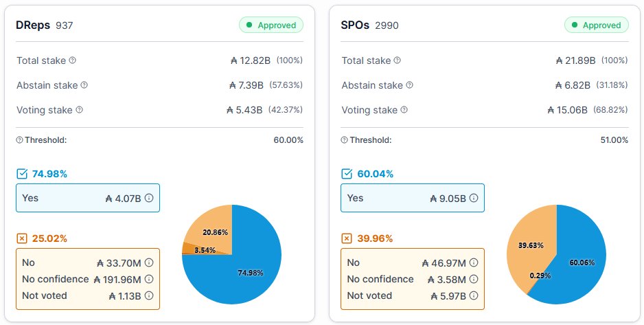Image resolution: width=644 pixels, height=325 pixels.
Task: Click help icon before SPOs Threshold label
Action: [344, 140]
